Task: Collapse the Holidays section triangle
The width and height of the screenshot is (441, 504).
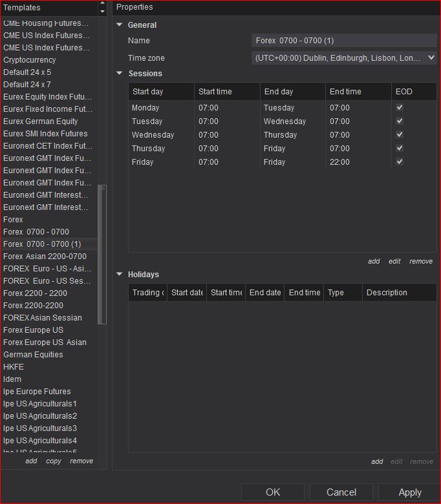Action: pyautogui.click(x=120, y=274)
